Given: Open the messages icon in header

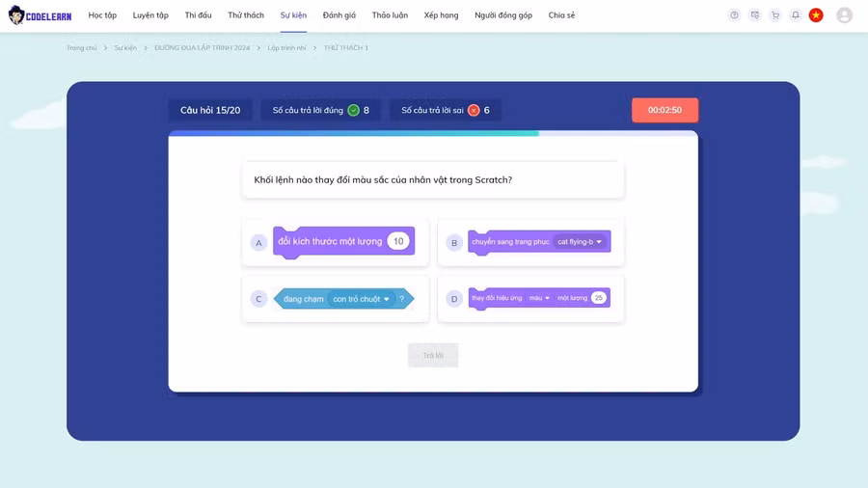Looking at the screenshot, I should [x=754, y=15].
